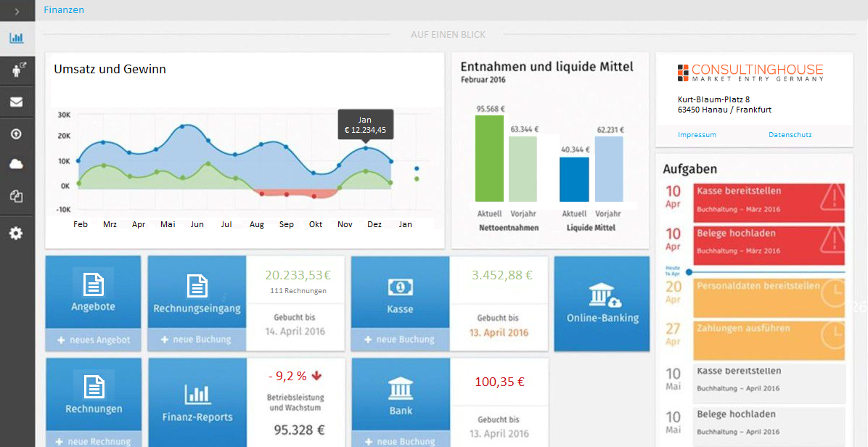
Task: Click the Jan € 12.234,45 chart tooltip
Action: point(366,125)
